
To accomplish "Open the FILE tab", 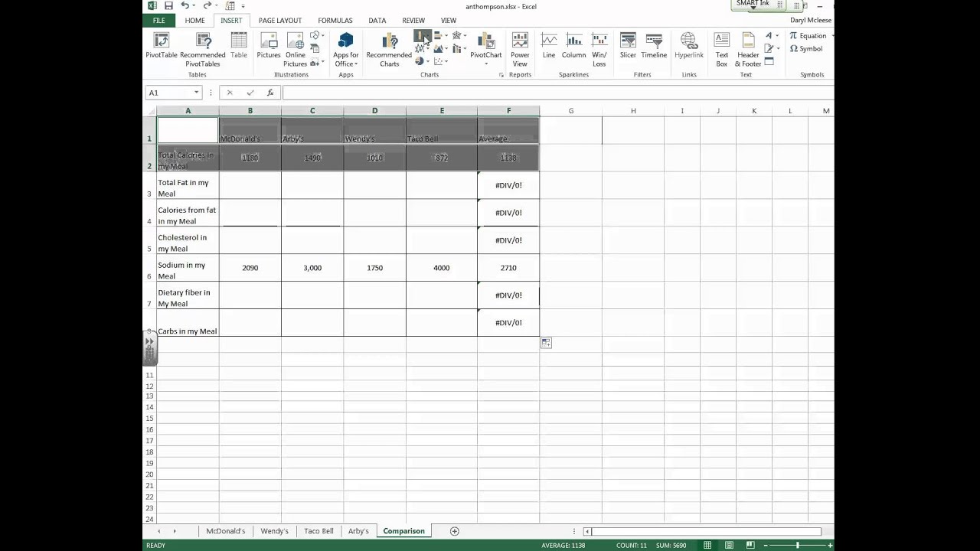I will 158,21.
